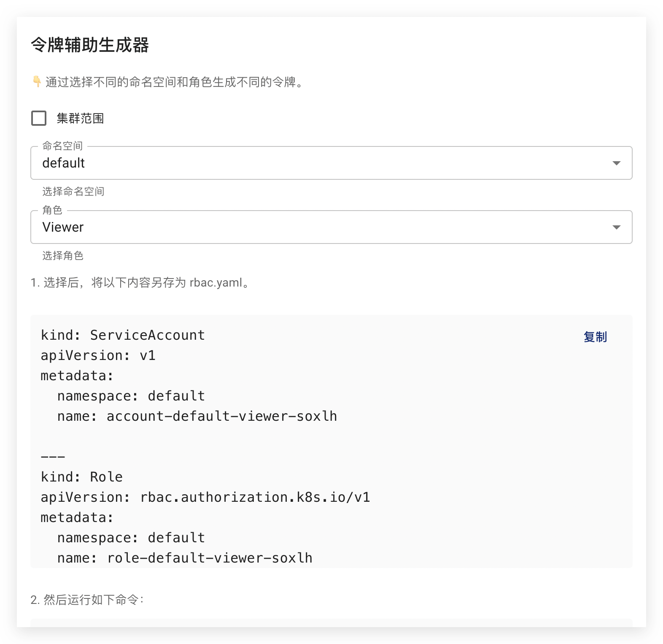Click the pointing-down hand emoji icon

(x=37, y=81)
